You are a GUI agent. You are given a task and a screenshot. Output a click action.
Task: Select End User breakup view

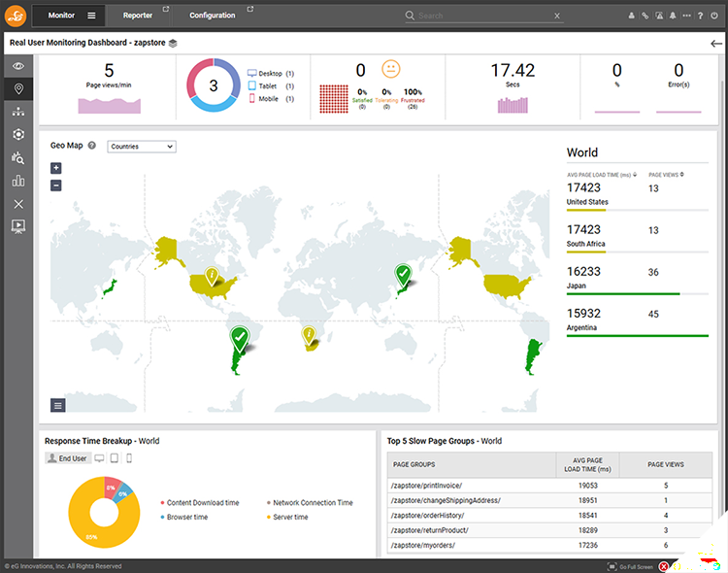68,458
